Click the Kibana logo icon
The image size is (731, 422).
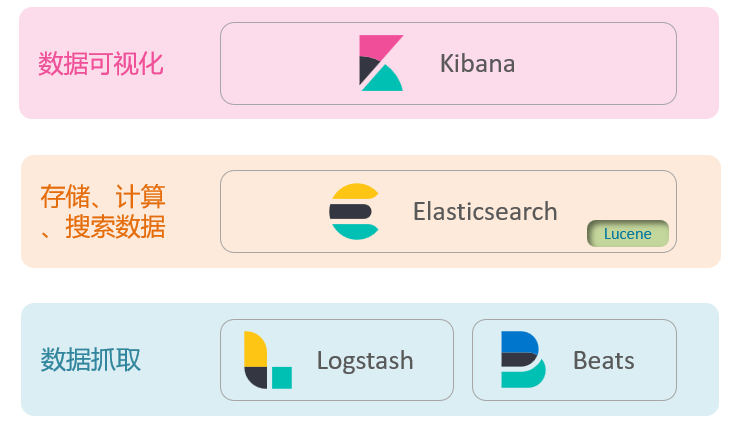pyautogui.click(x=381, y=63)
